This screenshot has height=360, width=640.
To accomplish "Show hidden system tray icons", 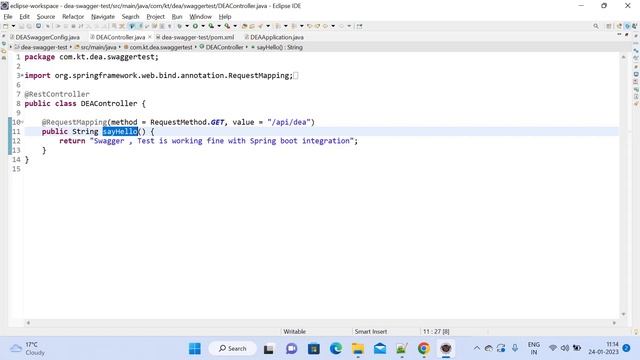I will point(476,348).
